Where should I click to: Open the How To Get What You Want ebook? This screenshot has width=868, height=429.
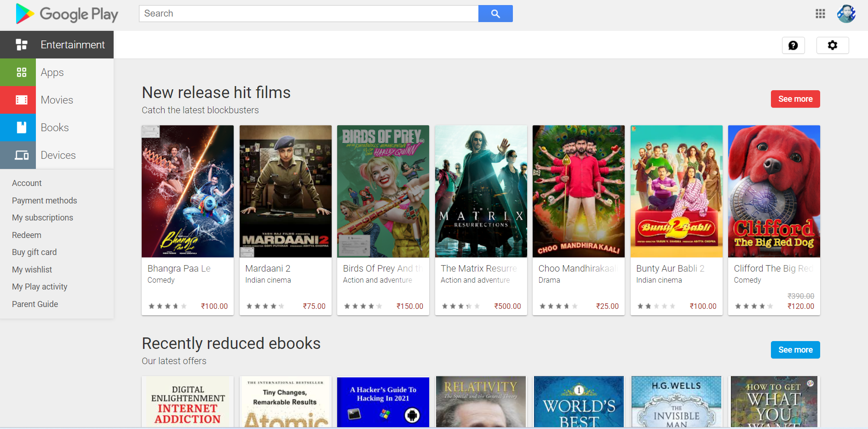[x=774, y=402]
